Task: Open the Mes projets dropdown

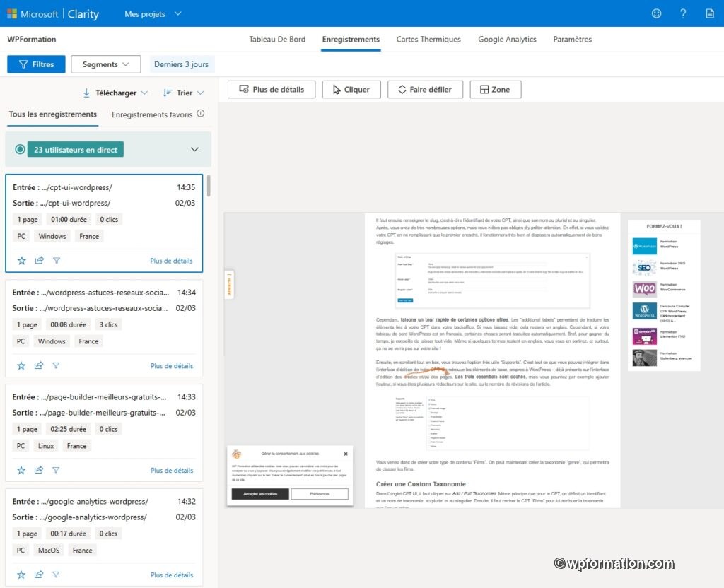Action: click(153, 14)
